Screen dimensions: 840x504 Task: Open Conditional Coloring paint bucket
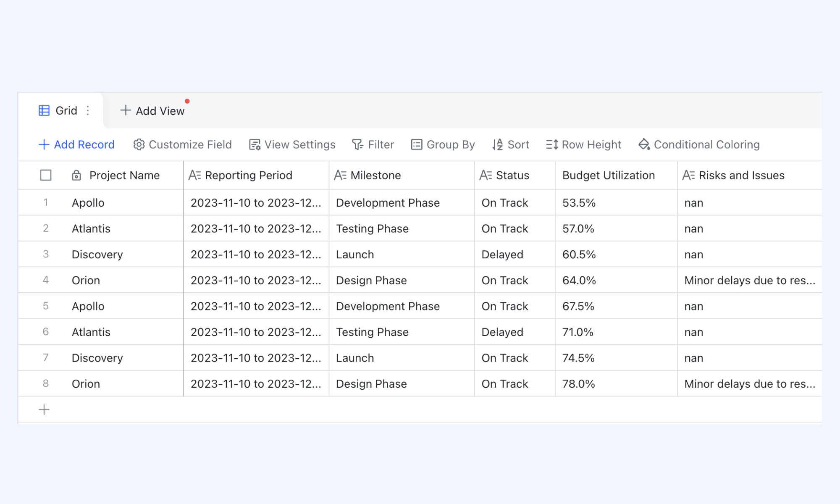click(644, 144)
